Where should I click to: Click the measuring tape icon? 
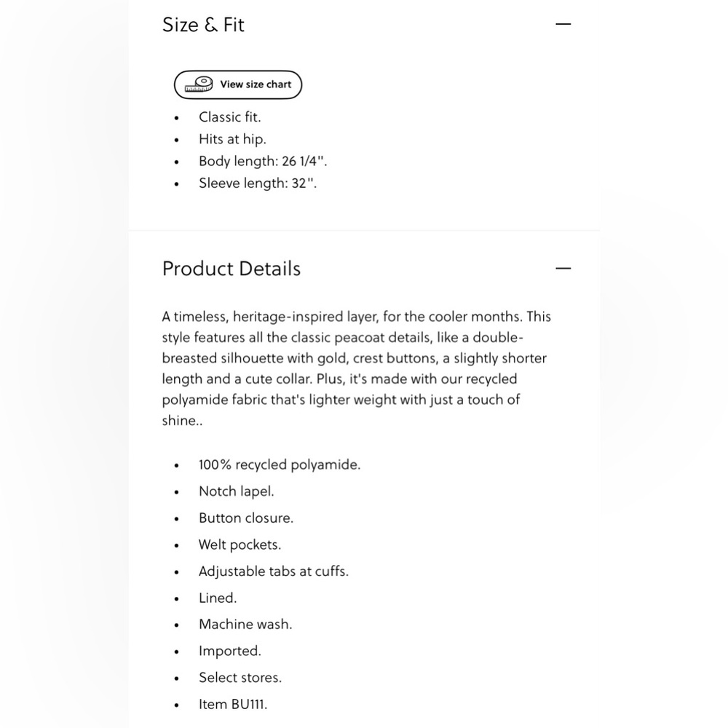pos(199,84)
